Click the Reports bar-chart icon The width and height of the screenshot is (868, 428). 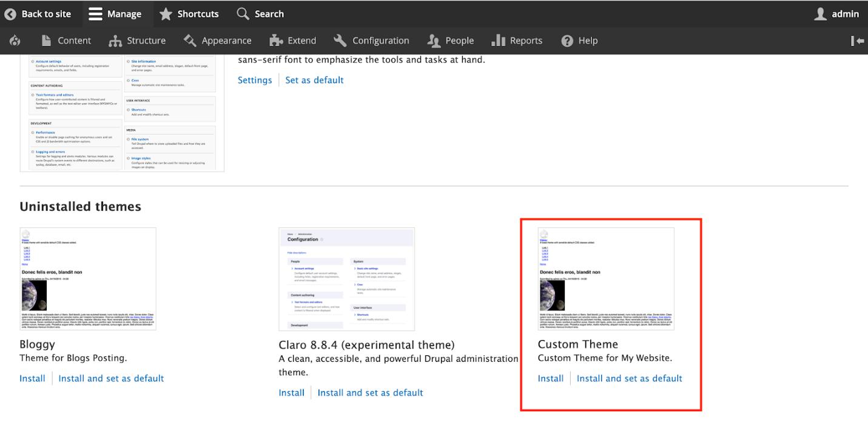(x=499, y=40)
